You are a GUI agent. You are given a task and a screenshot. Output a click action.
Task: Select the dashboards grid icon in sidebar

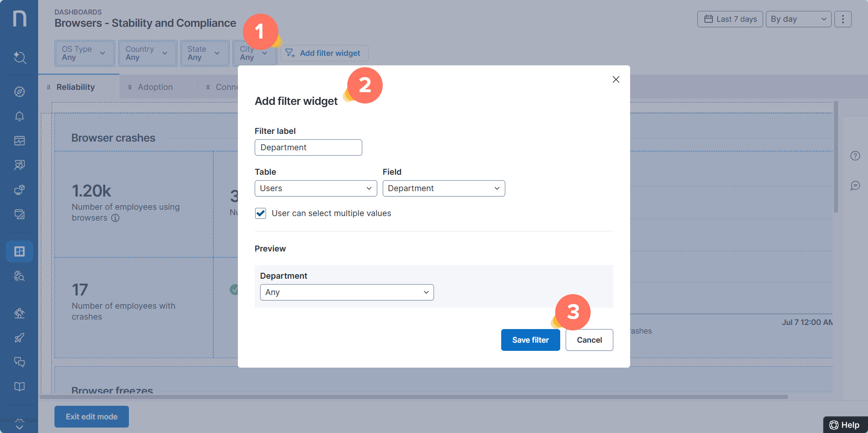click(19, 251)
